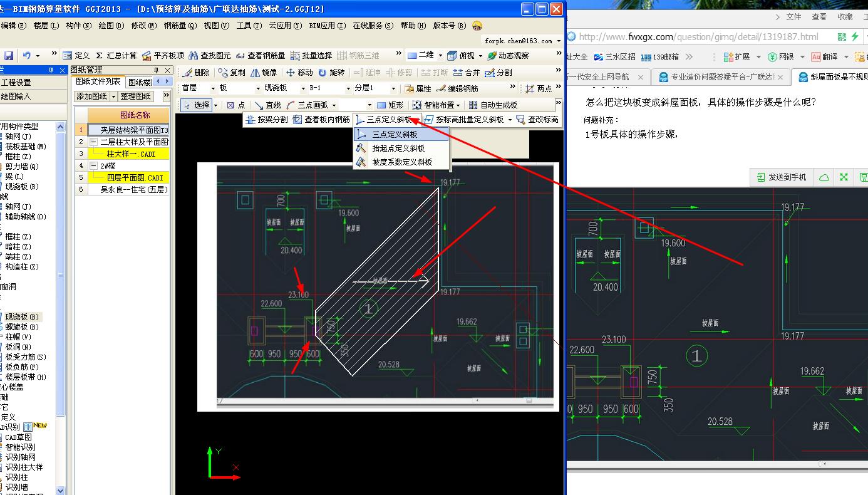
Task: Open 属性 properties panel
Action: (x=418, y=89)
